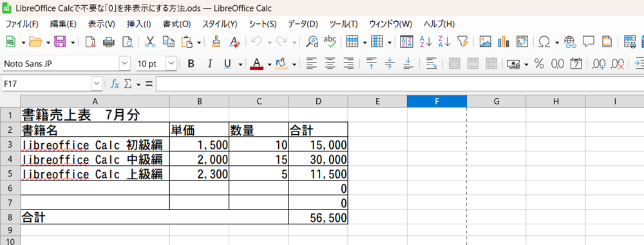This screenshot has height=245, width=644.
Task: Format cells as date
Action: (x=576, y=64)
